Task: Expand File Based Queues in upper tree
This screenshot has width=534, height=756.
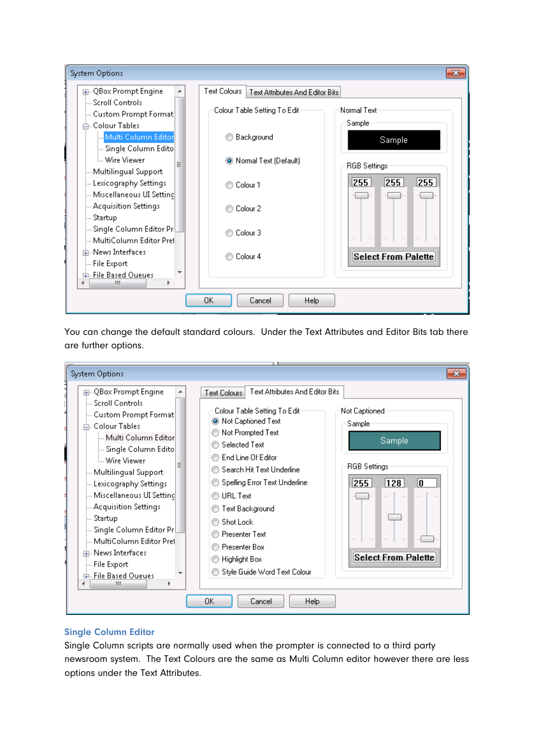Action: pyautogui.click(x=86, y=276)
